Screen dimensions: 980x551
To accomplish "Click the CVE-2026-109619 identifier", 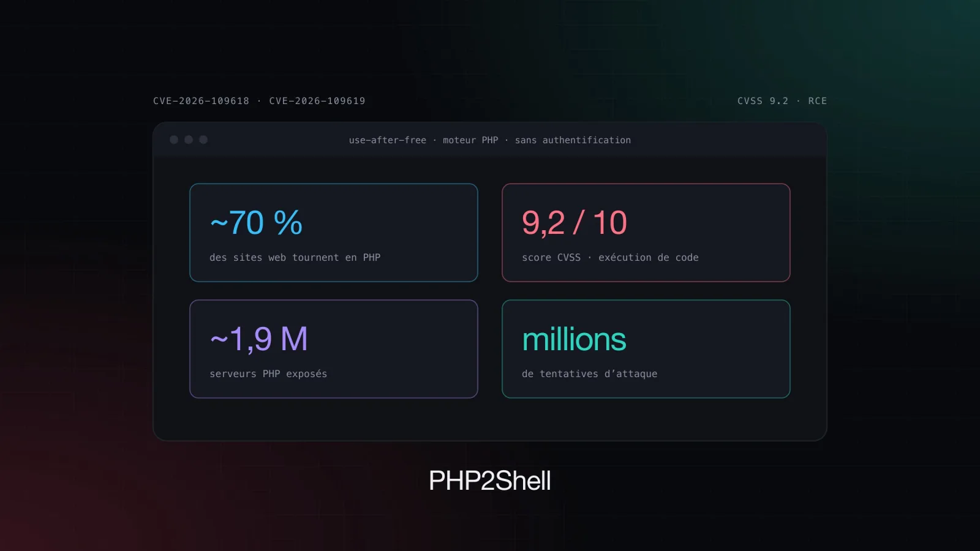I will (317, 101).
